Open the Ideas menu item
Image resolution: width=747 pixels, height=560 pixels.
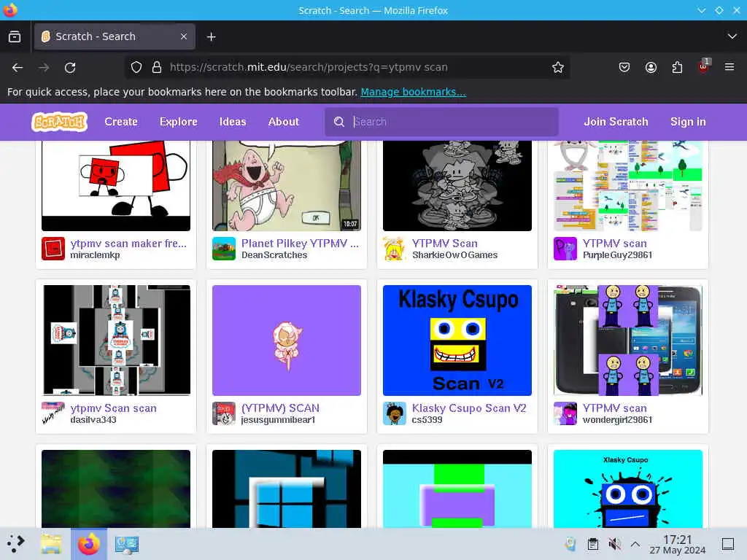point(233,122)
